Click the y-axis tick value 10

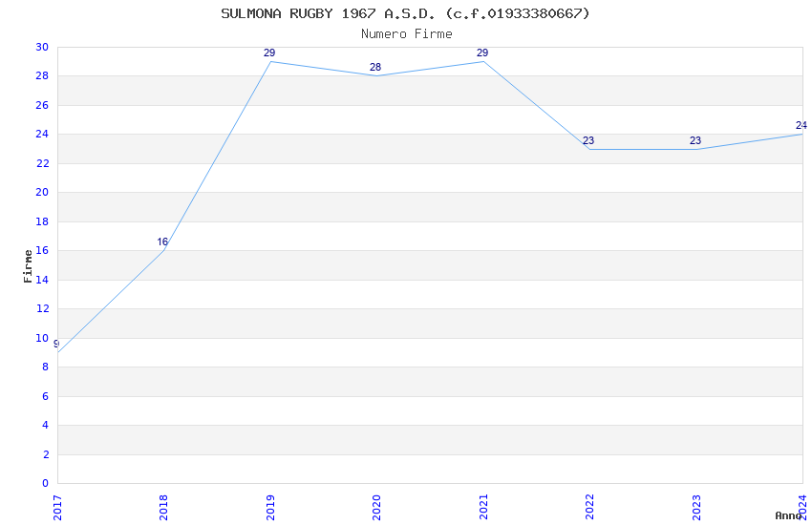point(42,338)
